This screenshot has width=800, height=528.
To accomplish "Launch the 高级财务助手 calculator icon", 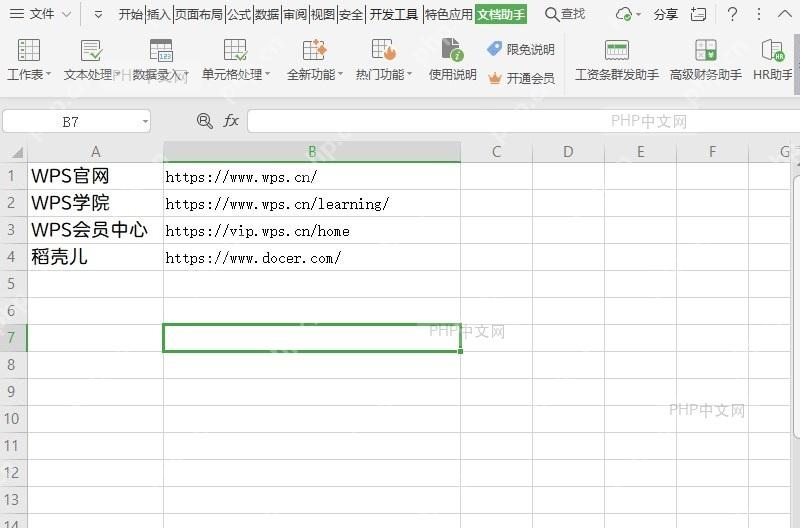I will pos(706,51).
